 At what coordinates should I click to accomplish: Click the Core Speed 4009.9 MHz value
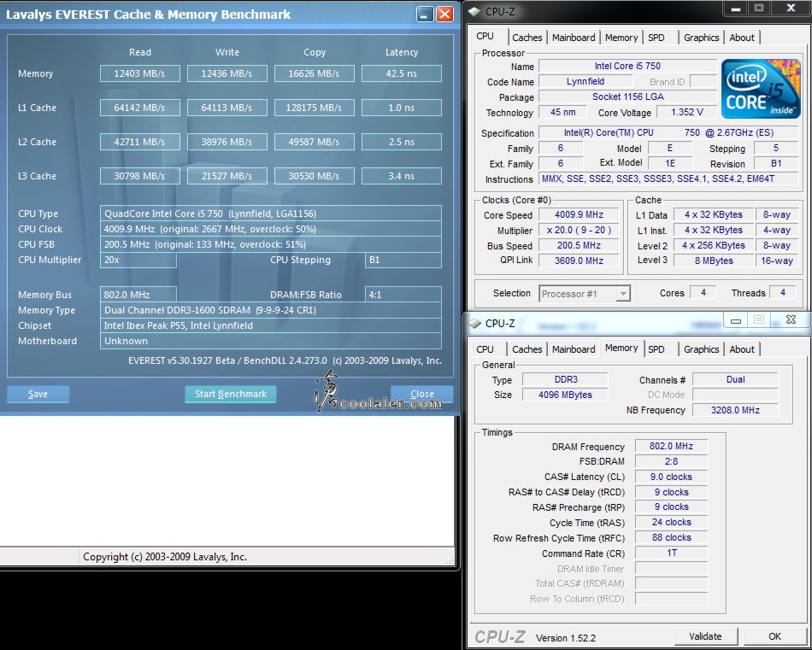pyautogui.click(x=579, y=214)
